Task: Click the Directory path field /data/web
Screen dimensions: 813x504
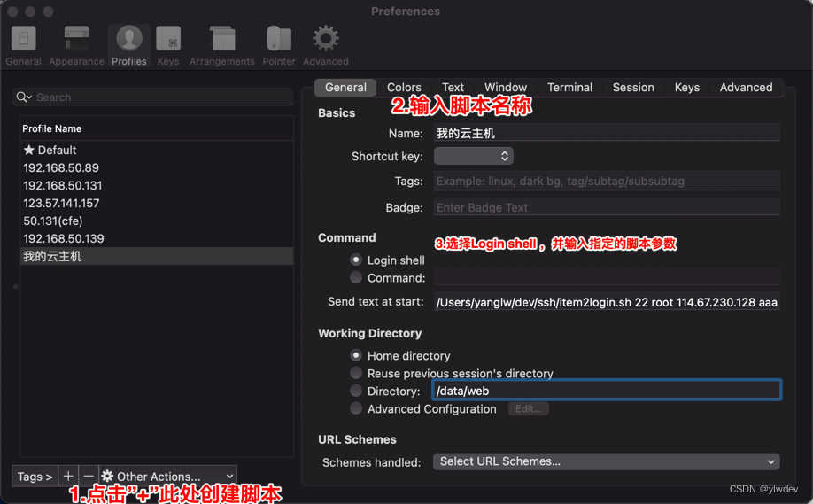Action: [x=607, y=391]
